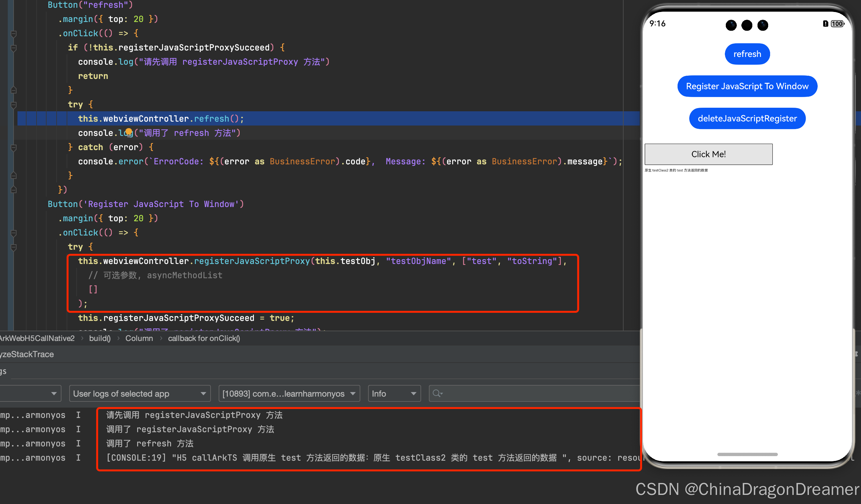Screen dimensions: 861x504
Task: Collapse the fold marker beside the if statement
Action: pos(14,48)
